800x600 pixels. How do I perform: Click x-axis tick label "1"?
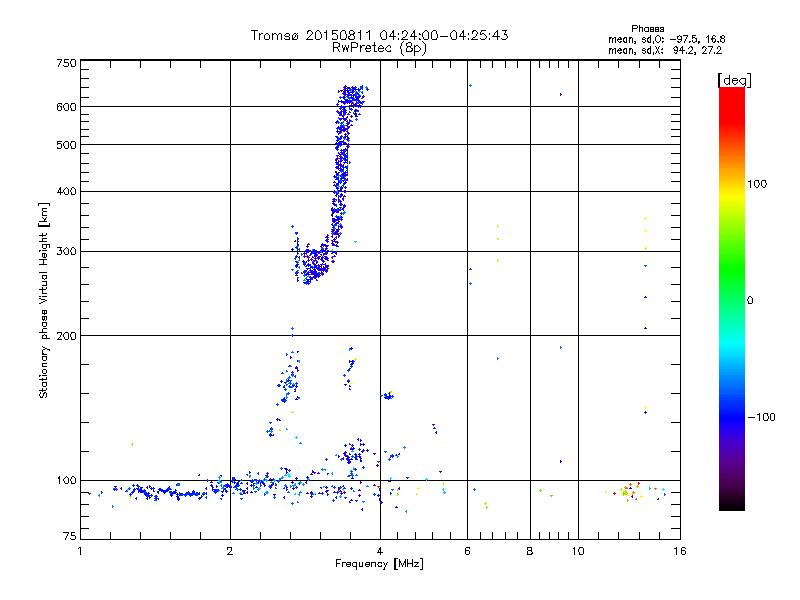(80, 551)
